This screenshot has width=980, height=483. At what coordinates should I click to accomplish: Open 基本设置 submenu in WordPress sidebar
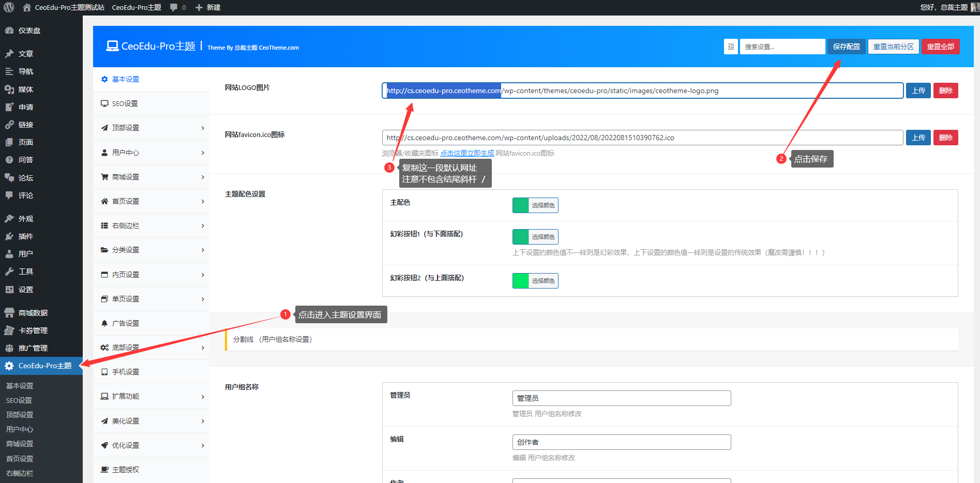tap(20, 386)
